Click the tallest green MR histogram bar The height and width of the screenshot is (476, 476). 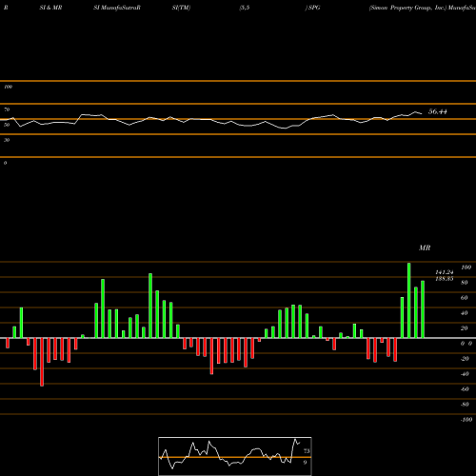409,300
